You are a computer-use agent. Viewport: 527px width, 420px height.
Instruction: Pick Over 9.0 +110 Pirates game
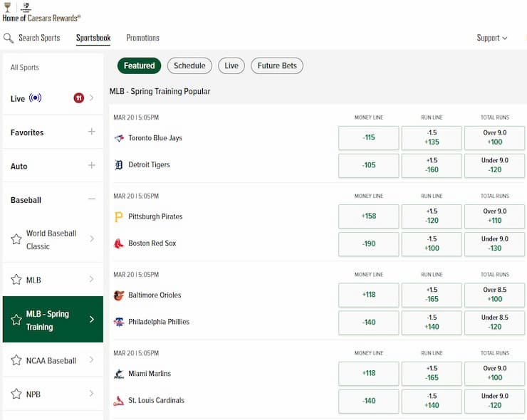coord(494,216)
